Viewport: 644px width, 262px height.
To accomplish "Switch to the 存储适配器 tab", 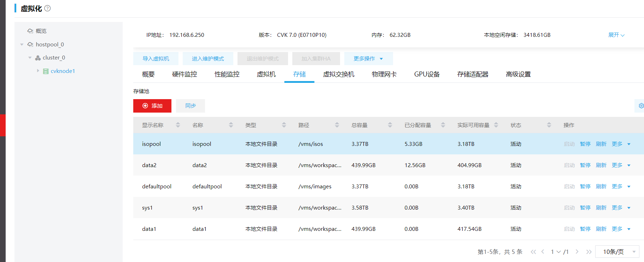I will pos(473,74).
